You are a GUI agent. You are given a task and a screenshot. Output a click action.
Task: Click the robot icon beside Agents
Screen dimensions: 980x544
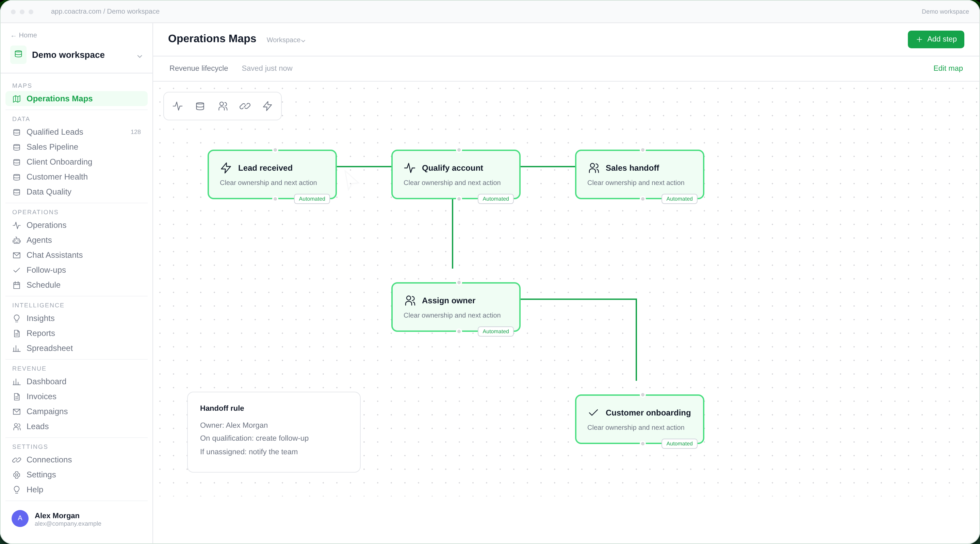click(17, 240)
